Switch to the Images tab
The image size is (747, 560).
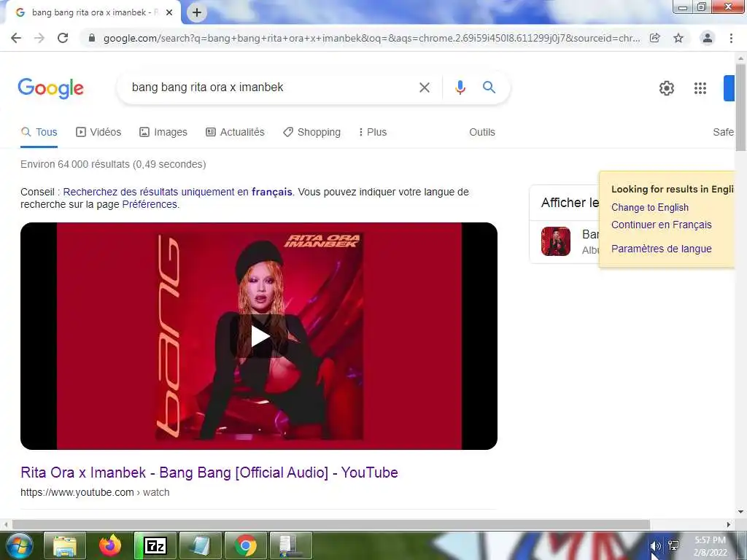tap(163, 133)
